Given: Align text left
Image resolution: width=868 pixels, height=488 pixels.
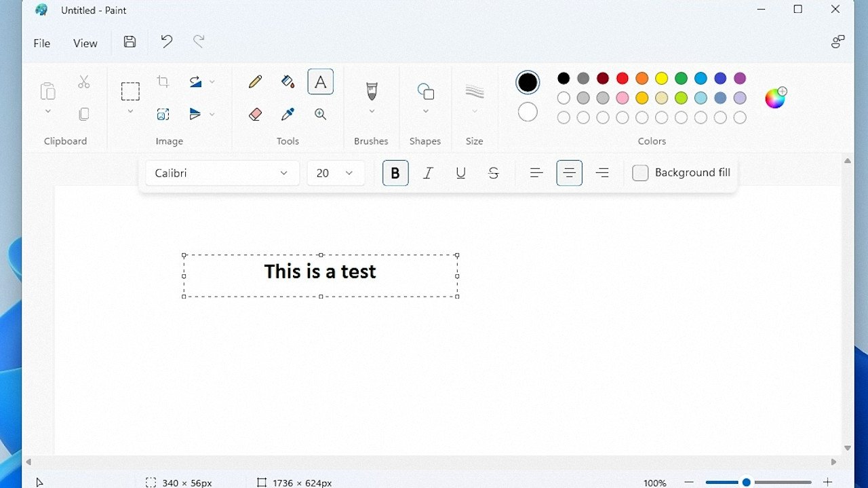Looking at the screenshot, I should pos(536,173).
